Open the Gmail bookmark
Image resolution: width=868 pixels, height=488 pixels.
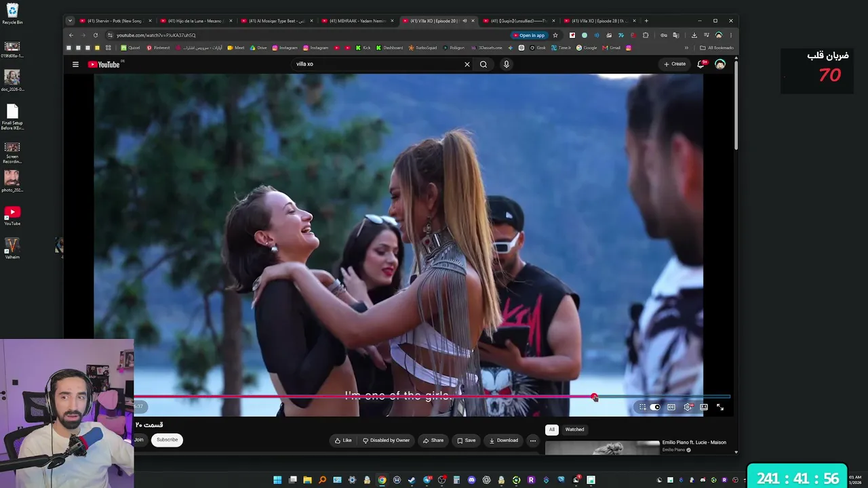611,48
